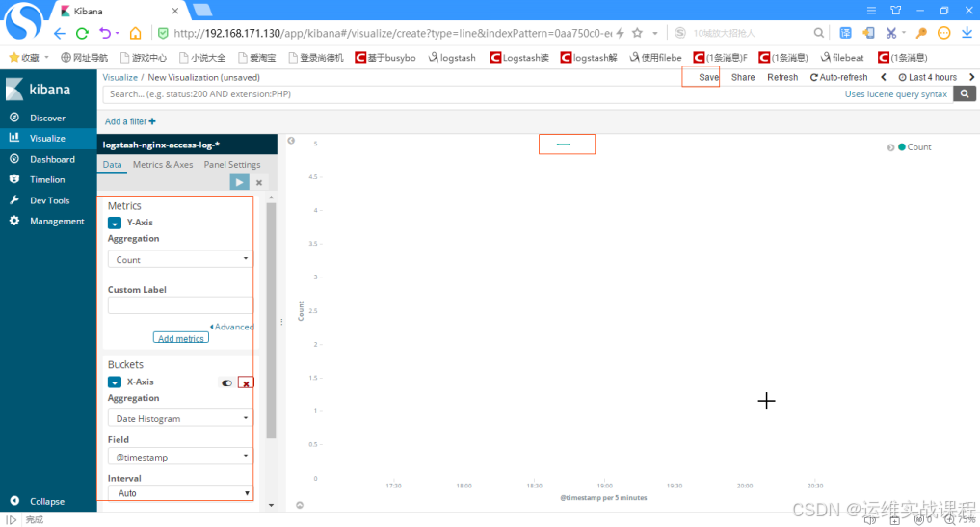Open browser hamburger menu

click(871, 11)
